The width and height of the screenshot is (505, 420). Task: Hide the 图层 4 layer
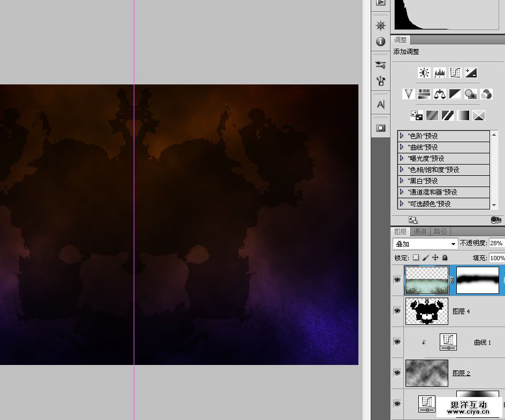point(397,310)
